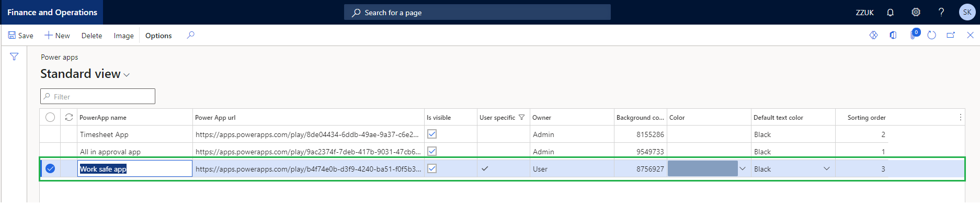Click the Save icon button
Viewport: 980px width, 204px height.
[20, 36]
